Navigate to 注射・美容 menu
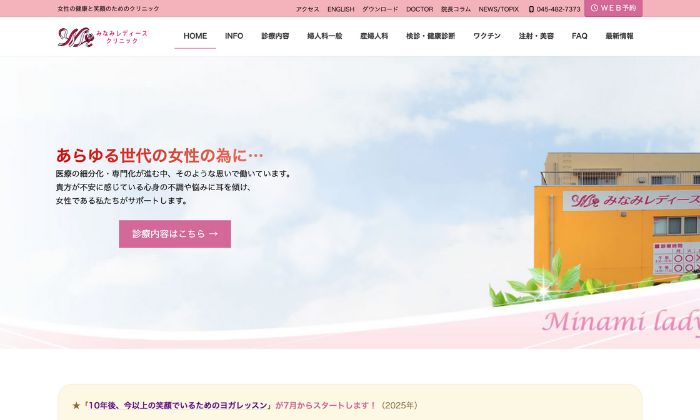The height and width of the screenshot is (420, 700). tap(536, 36)
